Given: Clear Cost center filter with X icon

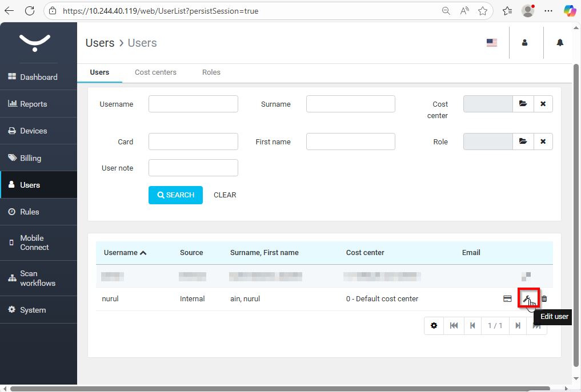Looking at the screenshot, I should click(x=543, y=104).
